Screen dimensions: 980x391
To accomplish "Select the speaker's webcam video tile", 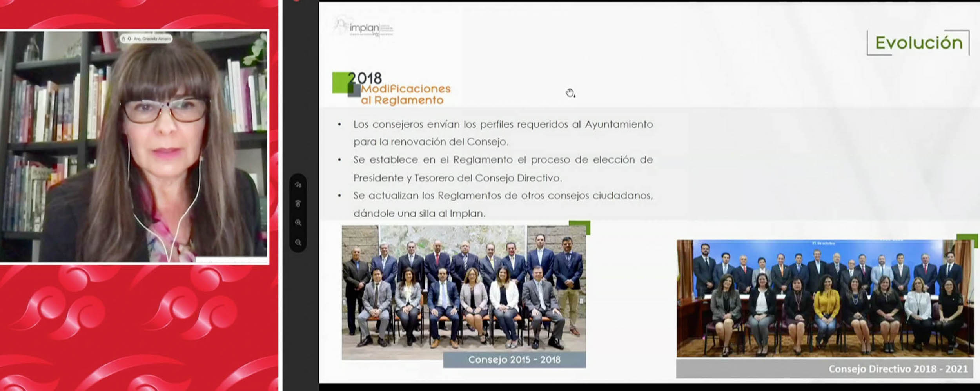I will pyautogui.click(x=134, y=147).
